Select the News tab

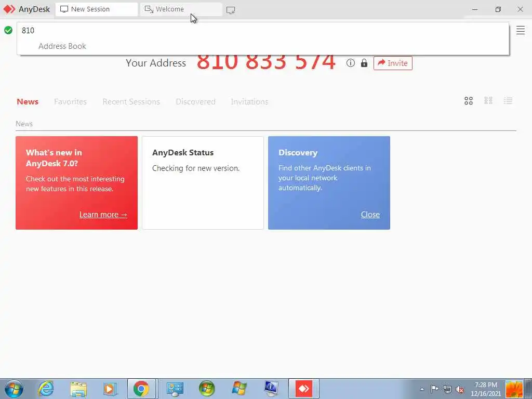tap(28, 101)
